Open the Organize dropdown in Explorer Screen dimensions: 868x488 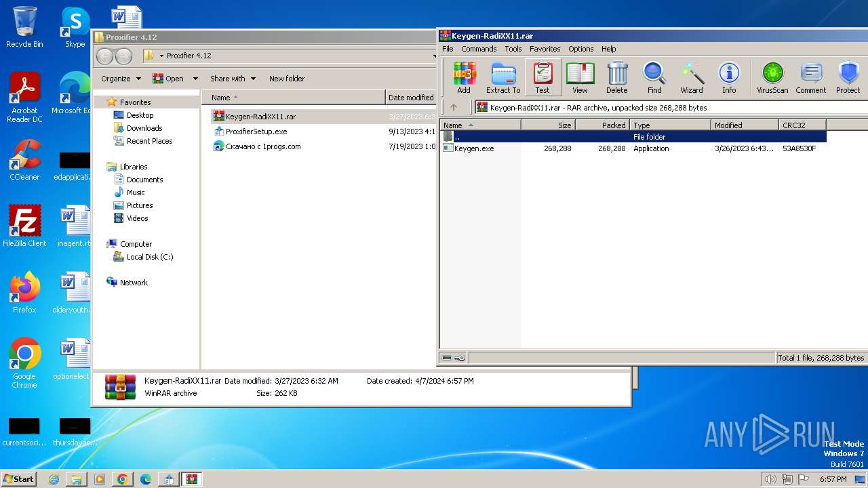coord(121,79)
